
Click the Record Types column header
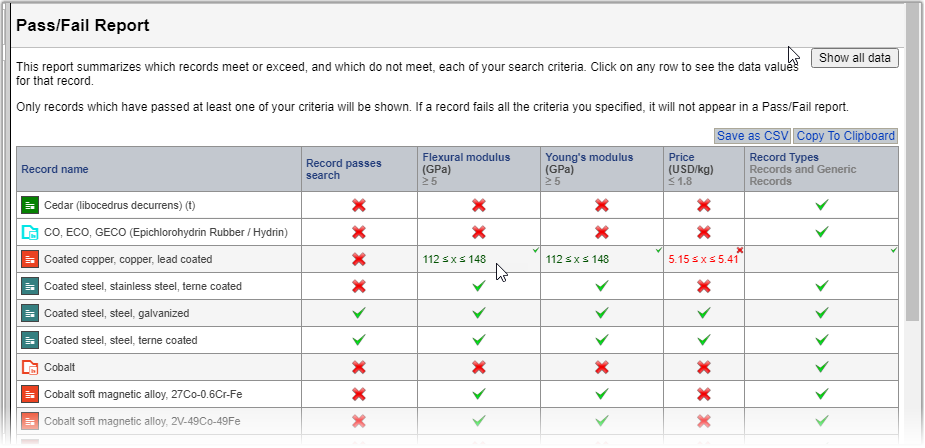[784, 157]
